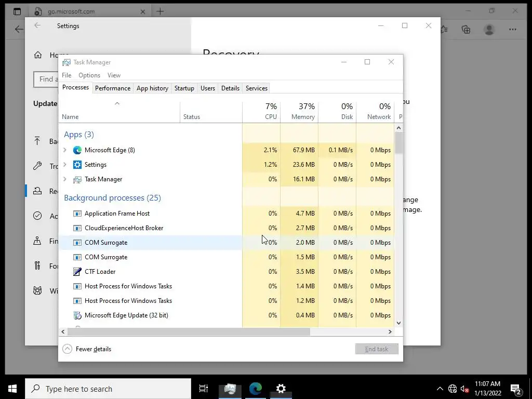Open Task View on the taskbar

tap(204, 389)
